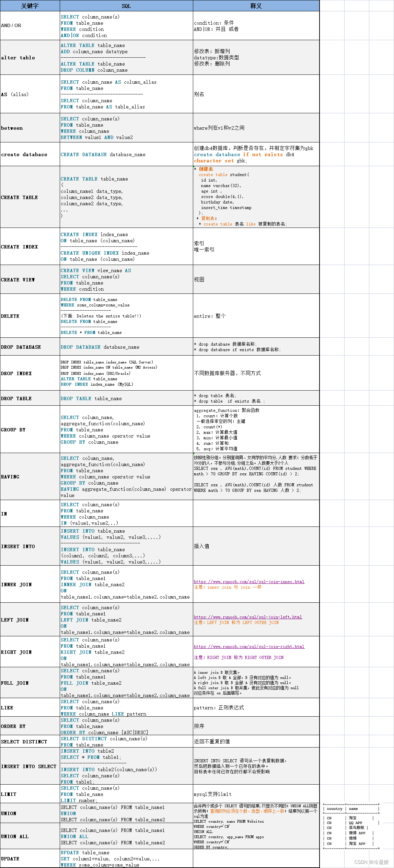Select the '视图' explanation cell
The image size is (394, 868).
256,279
